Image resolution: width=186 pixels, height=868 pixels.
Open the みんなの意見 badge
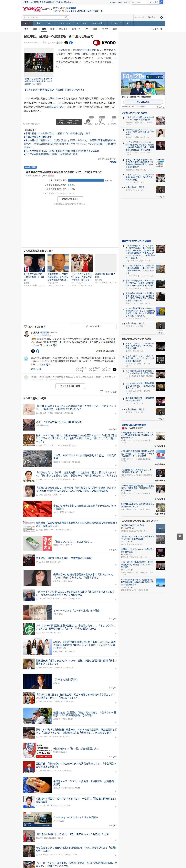(x=30, y=167)
